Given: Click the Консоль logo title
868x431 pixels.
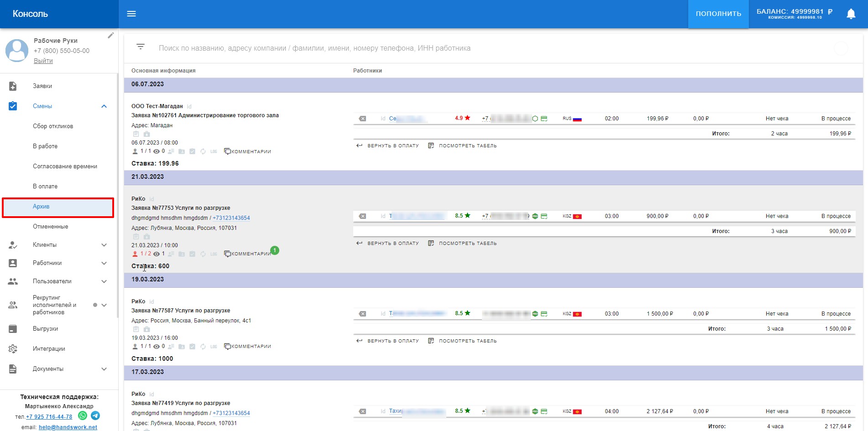Looking at the screenshot, I should (x=30, y=14).
